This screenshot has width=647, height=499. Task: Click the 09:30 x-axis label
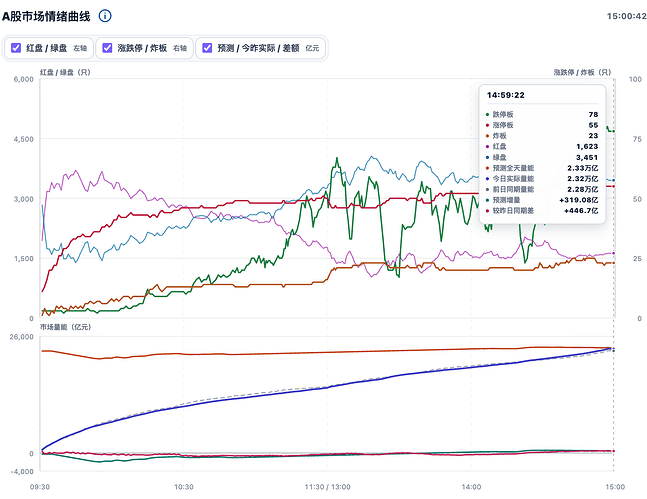pos(40,487)
